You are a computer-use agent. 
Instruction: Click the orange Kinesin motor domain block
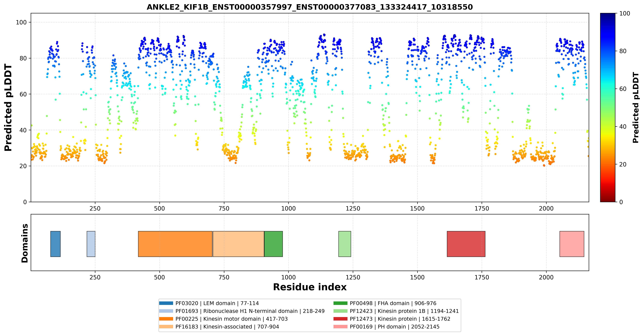pos(175,244)
